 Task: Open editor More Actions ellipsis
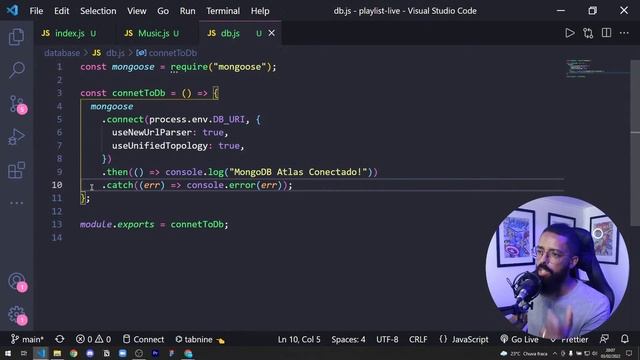click(624, 33)
